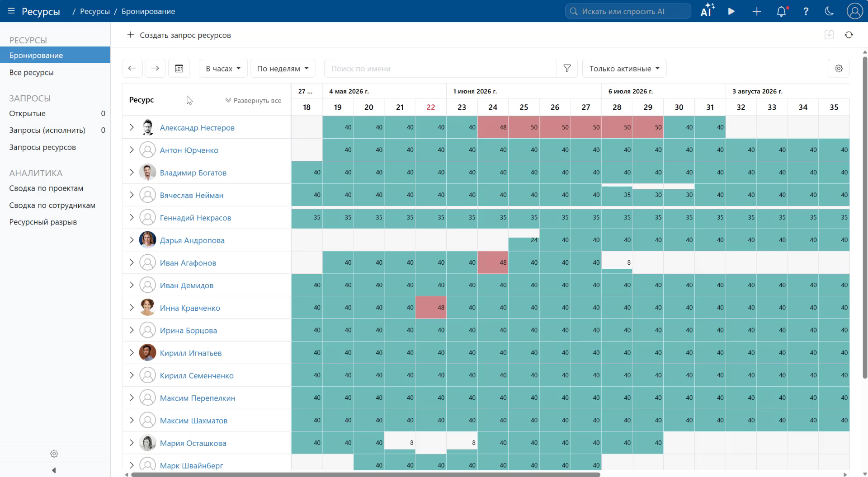Open the 'В часах' units dropdown
This screenshot has width=868, height=477.
click(223, 69)
